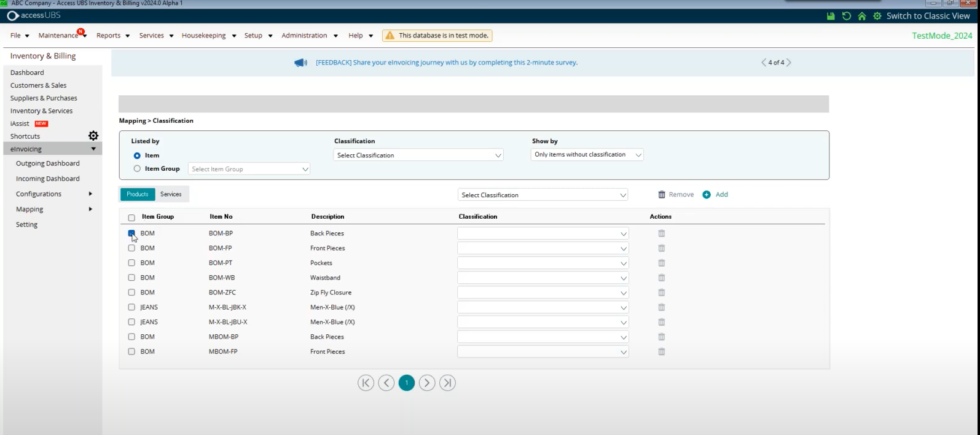Open Outgoing Dashboard in sidebar
980x435 pixels.
pyautogui.click(x=48, y=163)
